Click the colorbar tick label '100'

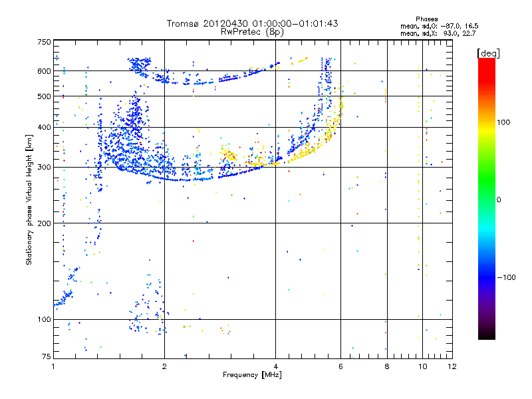[503, 122]
